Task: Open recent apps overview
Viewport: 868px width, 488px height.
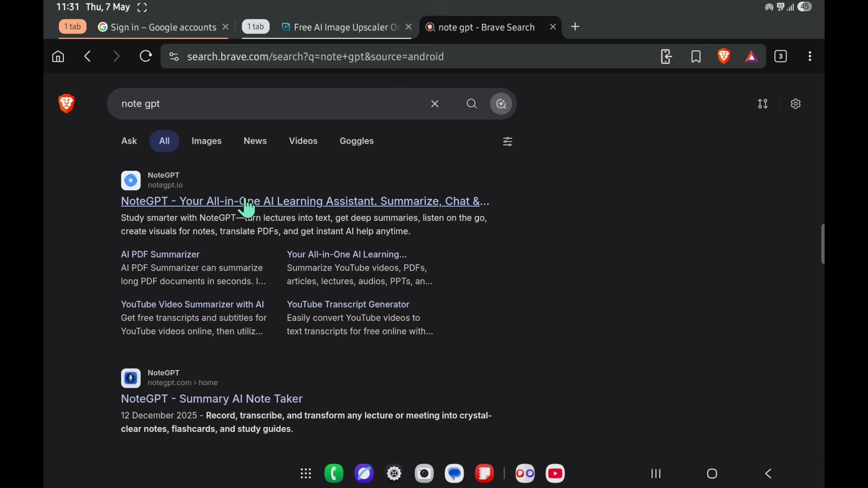Action: (x=656, y=474)
